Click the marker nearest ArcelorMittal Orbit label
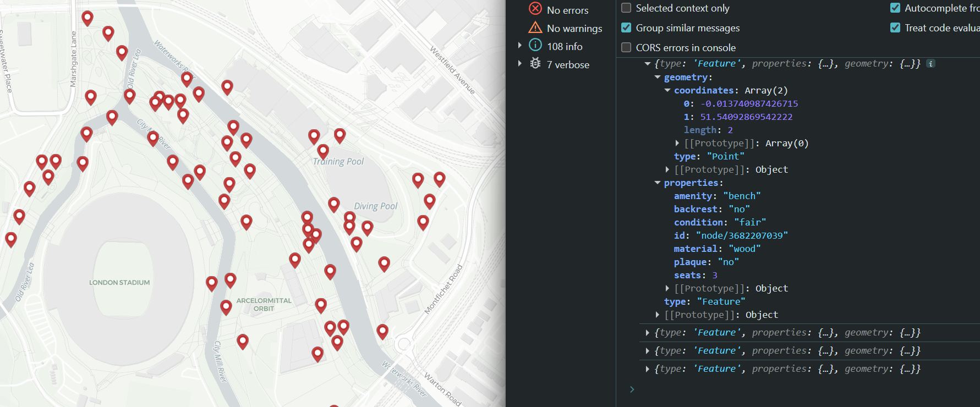The image size is (980, 407). tap(226, 307)
